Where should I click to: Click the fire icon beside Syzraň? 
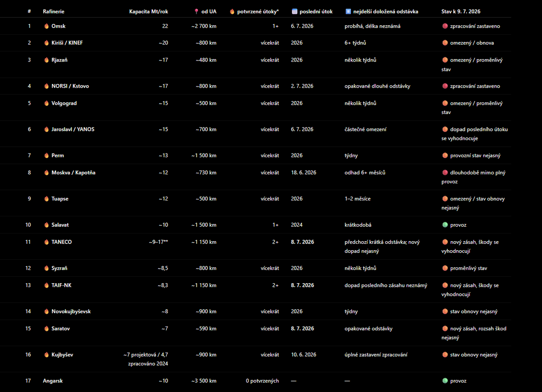pyautogui.click(x=46, y=268)
